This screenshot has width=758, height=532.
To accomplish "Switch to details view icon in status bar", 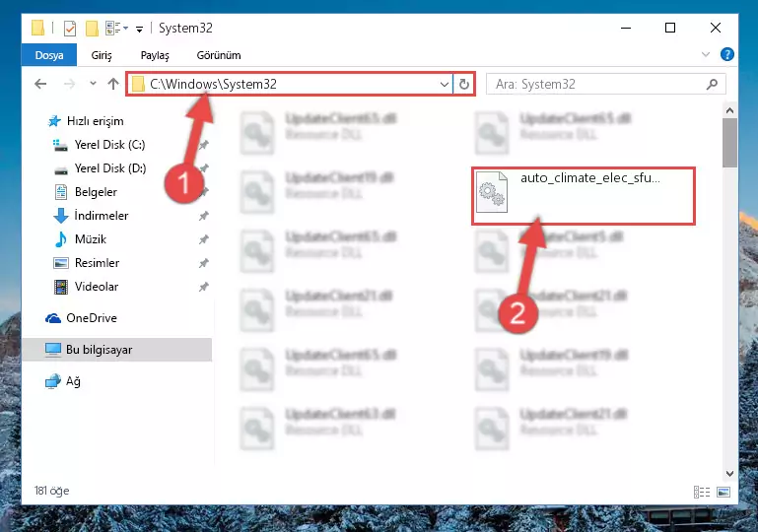I will (702, 492).
